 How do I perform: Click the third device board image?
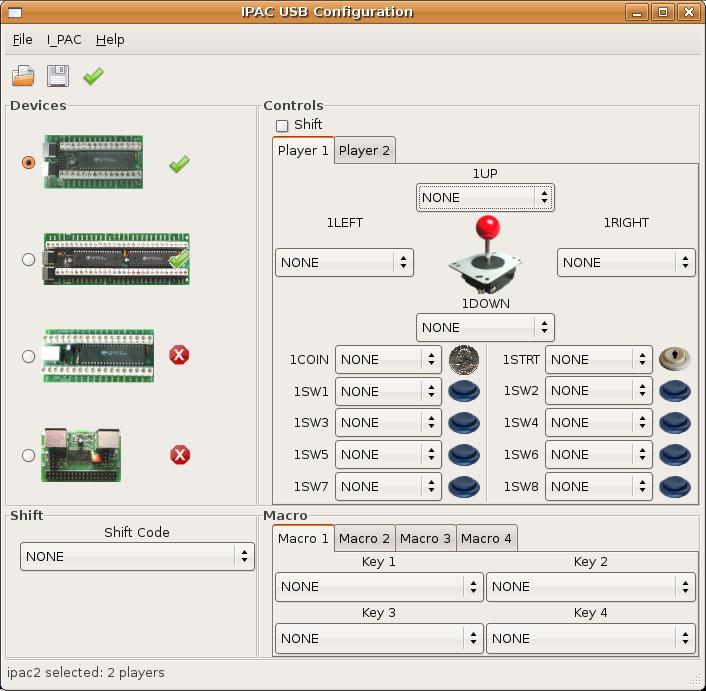click(98, 356)
